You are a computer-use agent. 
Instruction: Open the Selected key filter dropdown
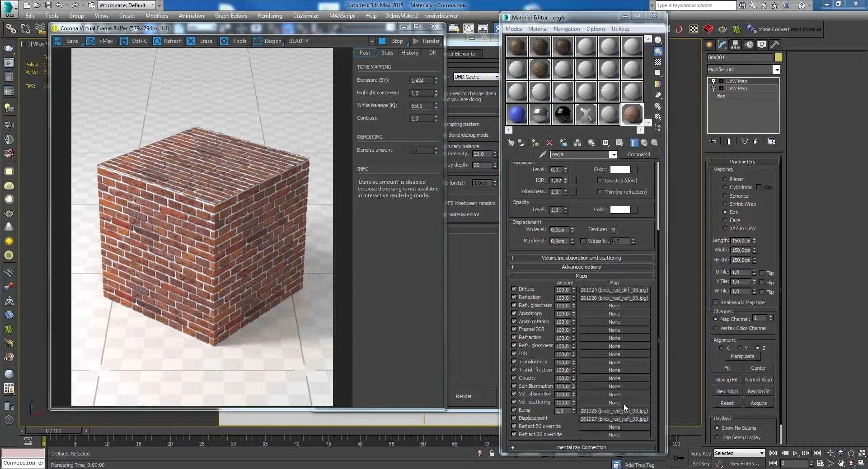tap(739, 453)
